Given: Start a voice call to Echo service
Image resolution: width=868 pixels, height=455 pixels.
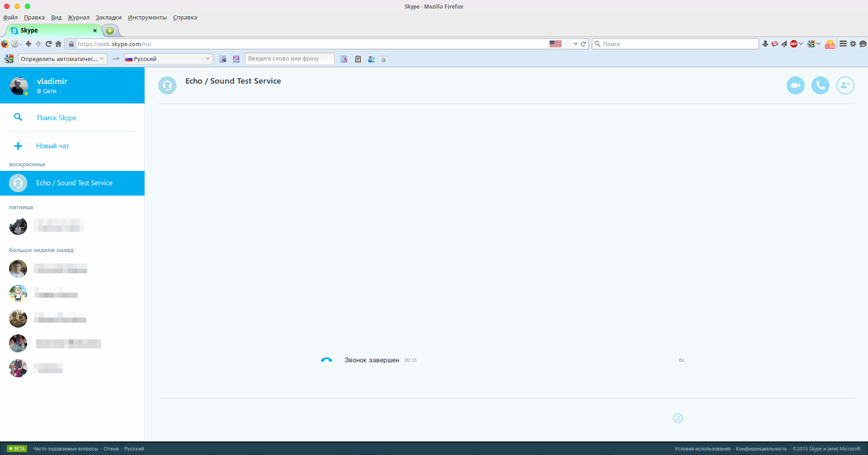Looking at the screenshot, I should 820,85.
